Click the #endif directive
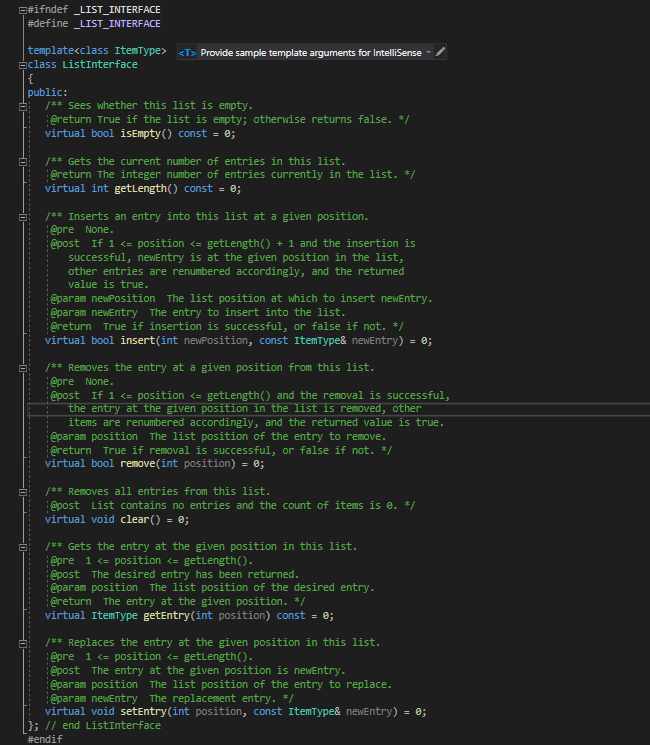 [x=45, y=739]
